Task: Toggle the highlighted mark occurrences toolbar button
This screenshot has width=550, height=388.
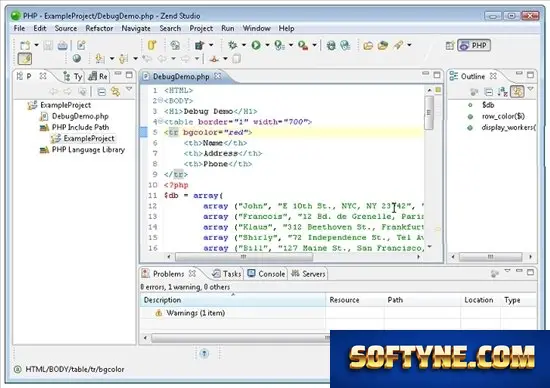Action: pos(25,59)
